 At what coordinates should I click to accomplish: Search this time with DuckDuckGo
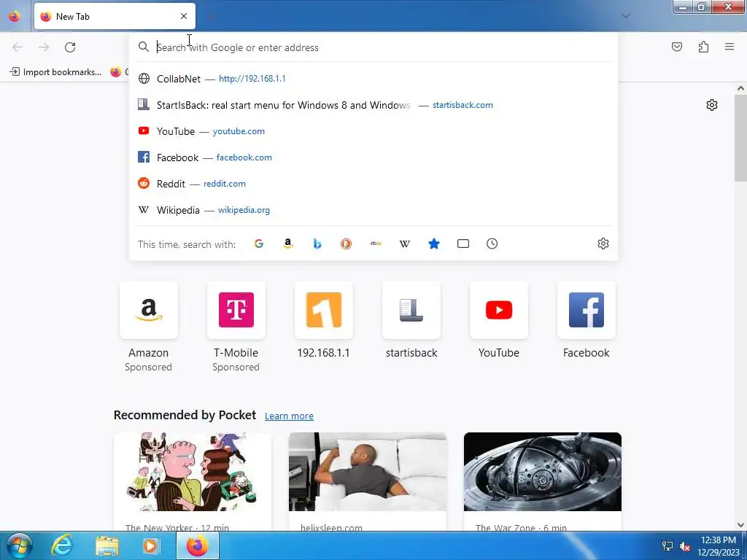click(347, 244)
